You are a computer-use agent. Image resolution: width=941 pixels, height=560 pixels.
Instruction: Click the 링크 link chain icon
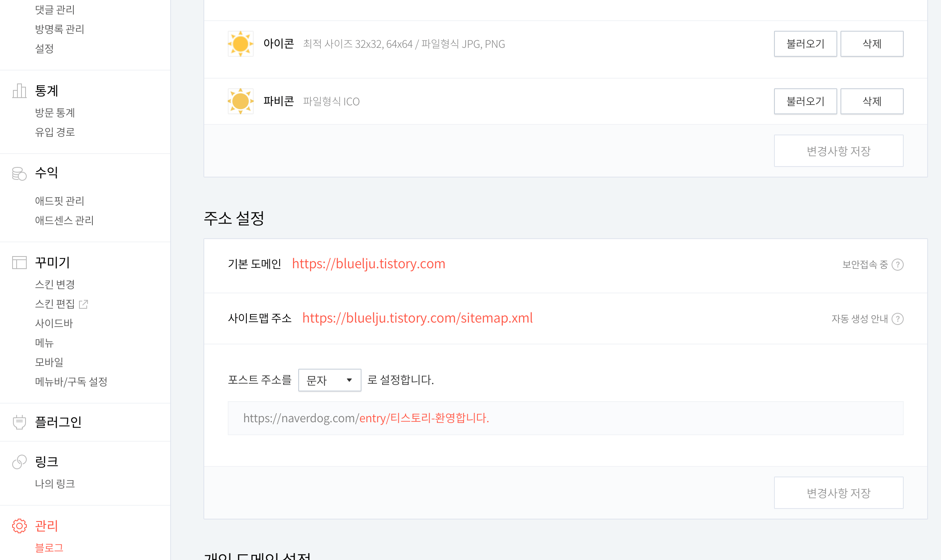19,462
